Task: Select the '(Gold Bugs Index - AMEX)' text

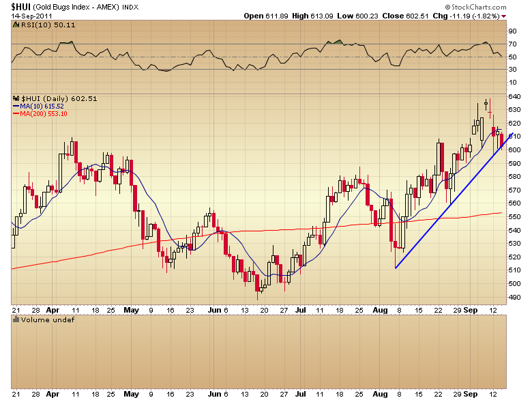Action: click(76, 7)
